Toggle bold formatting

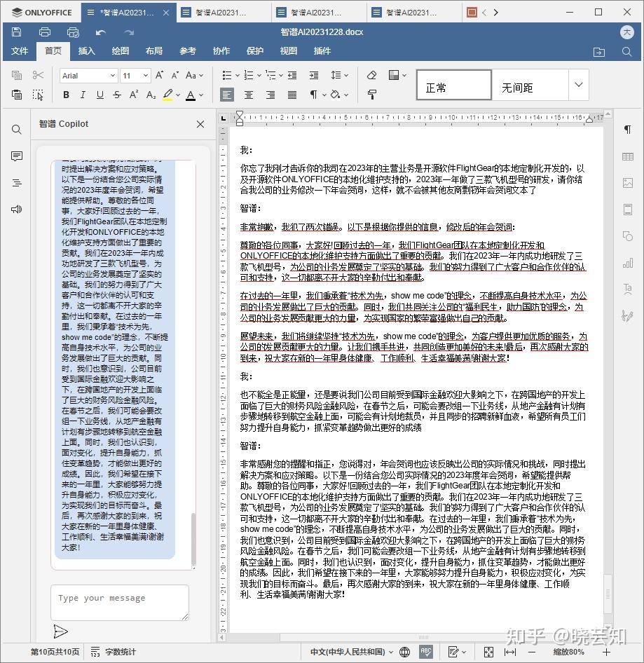point(66,95)
